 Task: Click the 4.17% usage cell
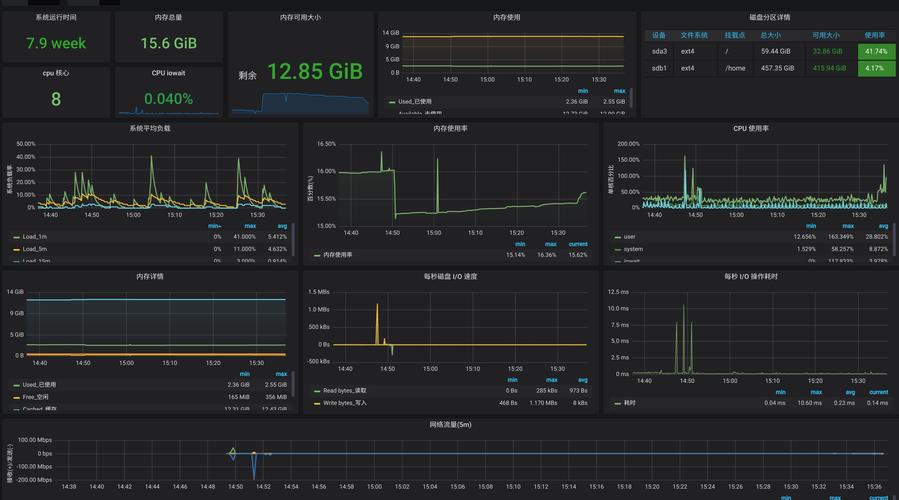coord(876,68)
